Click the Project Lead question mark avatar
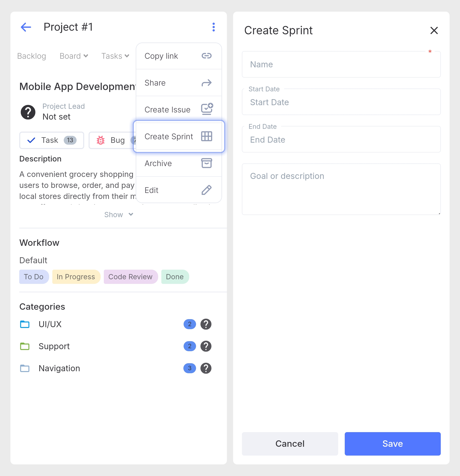Screen dimensions: 460x476 (28, 112)
